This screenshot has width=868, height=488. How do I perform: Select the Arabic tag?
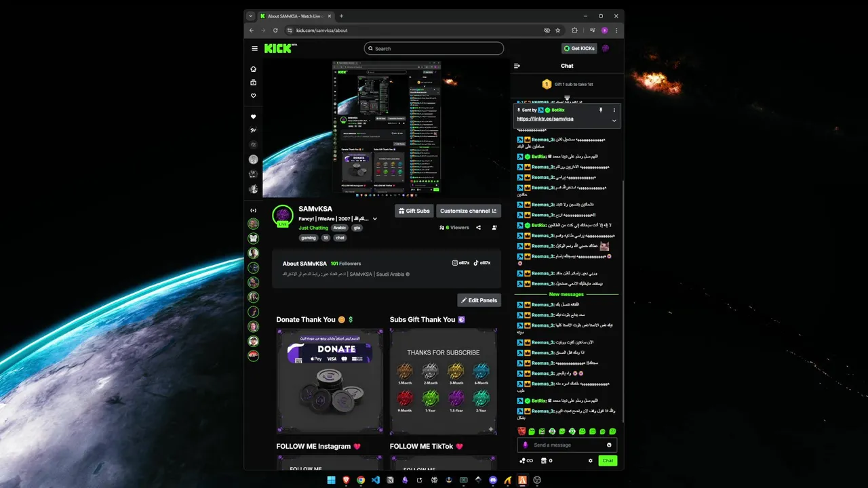click(340, 228)
